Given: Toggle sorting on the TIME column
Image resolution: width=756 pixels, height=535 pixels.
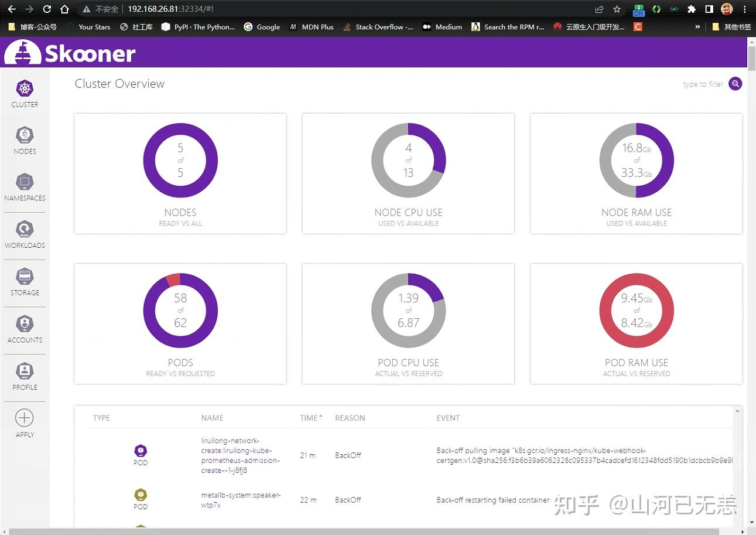Looking at the screenshot, I should click(x=310, y=417).
